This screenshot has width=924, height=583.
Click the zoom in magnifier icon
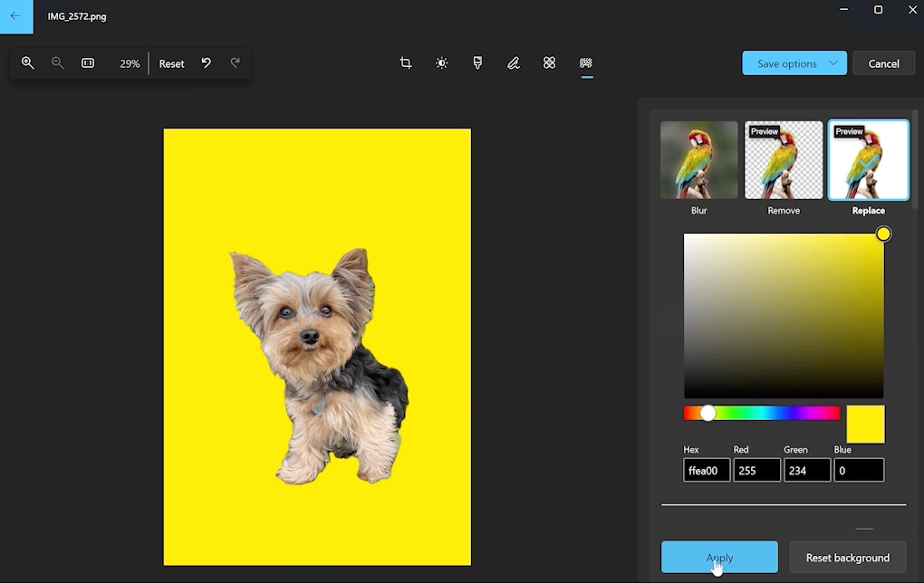28,63
